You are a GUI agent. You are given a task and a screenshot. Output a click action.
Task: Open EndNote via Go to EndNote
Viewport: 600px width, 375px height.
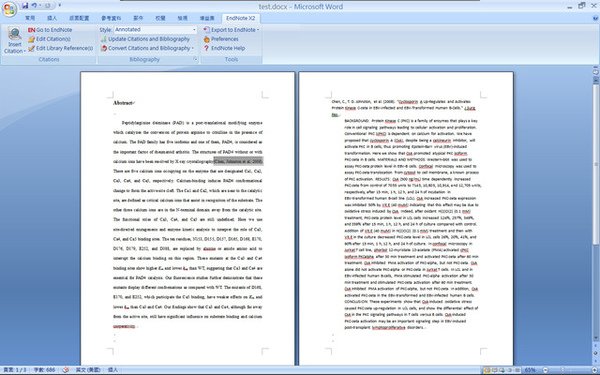point(50,30)
